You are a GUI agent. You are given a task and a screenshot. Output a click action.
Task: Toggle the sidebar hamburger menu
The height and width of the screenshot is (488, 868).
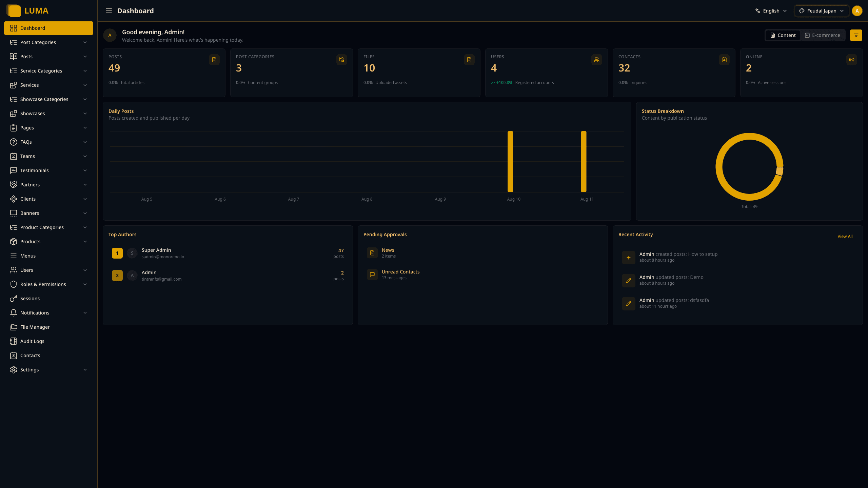[108, 11]
